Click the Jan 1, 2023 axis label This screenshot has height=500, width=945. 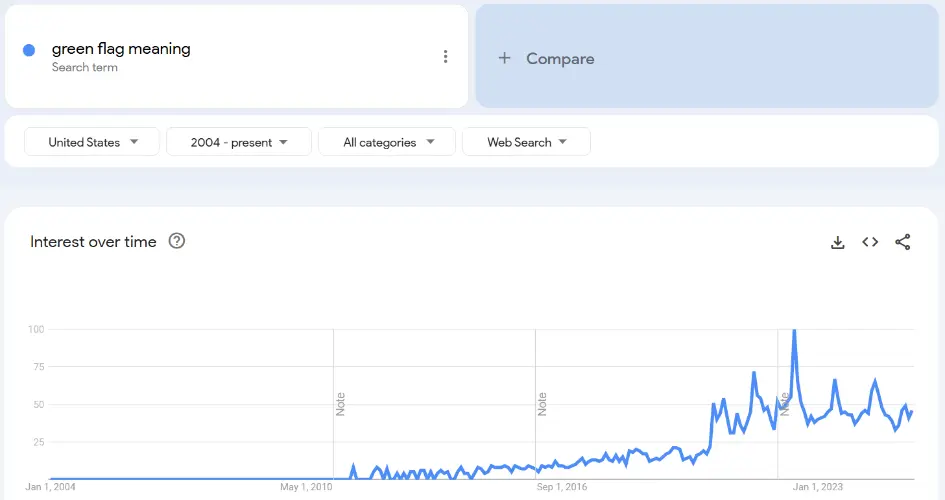[x=818, y=487]
